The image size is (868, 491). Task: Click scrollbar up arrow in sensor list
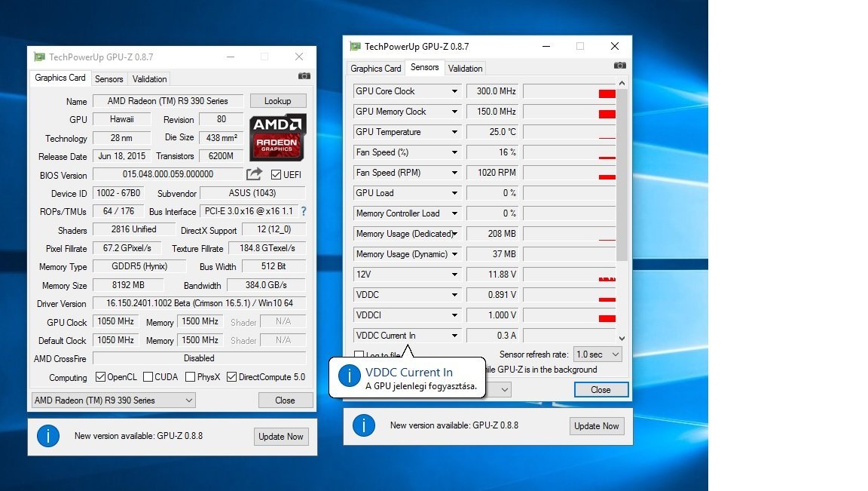[622, 83]
